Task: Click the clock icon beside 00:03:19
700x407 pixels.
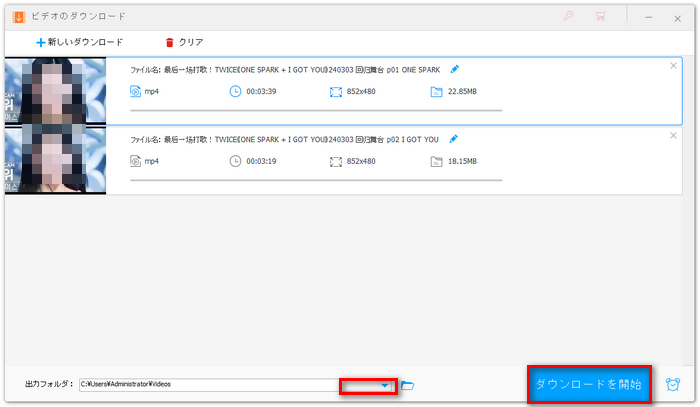Action: click(235, 161)
